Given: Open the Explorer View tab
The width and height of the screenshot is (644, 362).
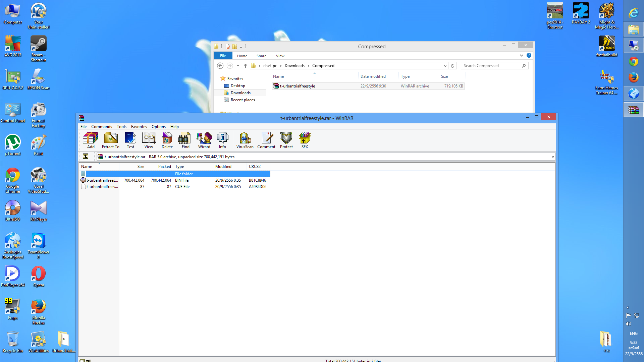Looking at the screenshot, I should pos(280,56).
